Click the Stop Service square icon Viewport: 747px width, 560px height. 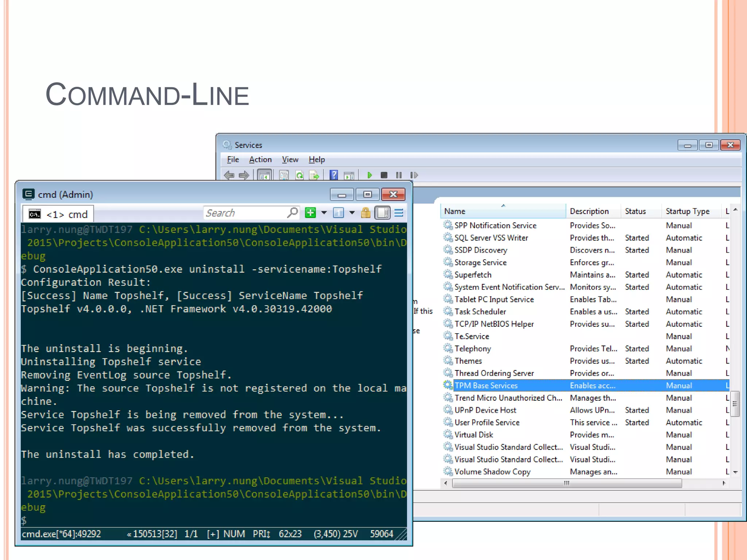pyautogui.click(x=384, y=175)
